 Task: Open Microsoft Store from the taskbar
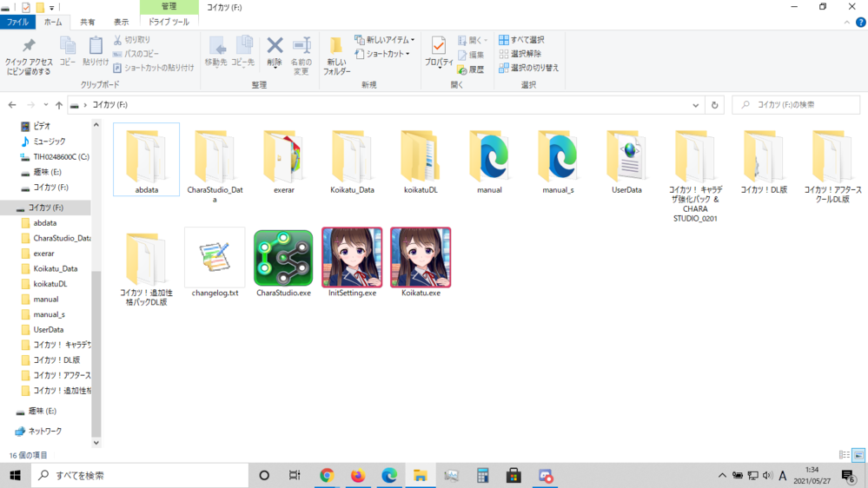514,475
